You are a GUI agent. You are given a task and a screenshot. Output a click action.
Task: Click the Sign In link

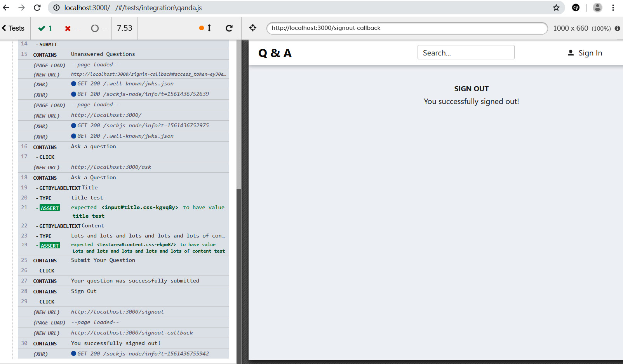(x=585, y=53)
